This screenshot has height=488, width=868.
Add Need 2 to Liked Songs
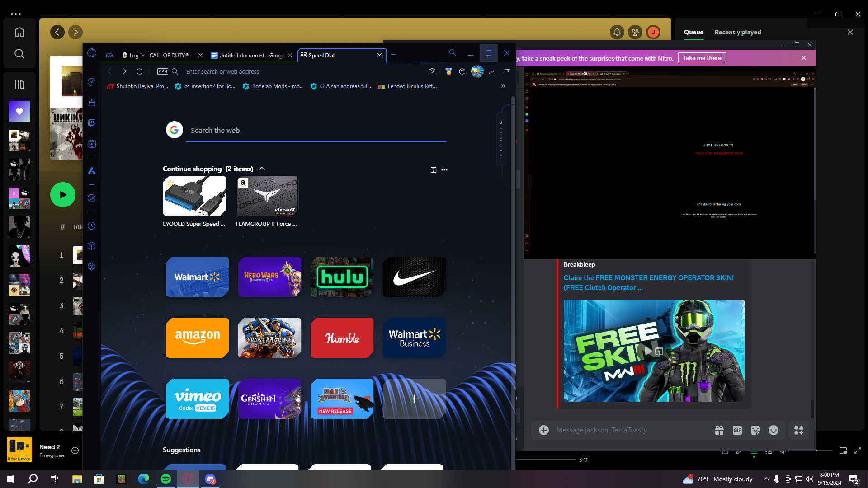pyautogui.click(x=75, y=450)
